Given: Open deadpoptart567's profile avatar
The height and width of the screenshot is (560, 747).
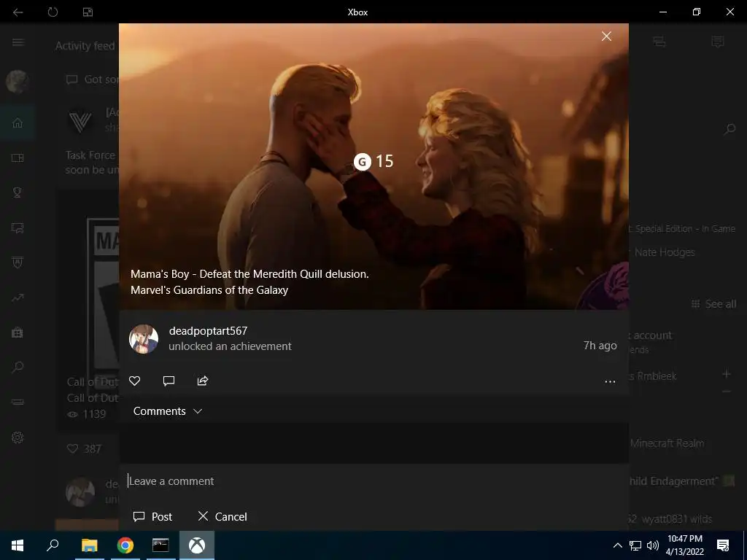Looking at the screenshot, I should (x=144, y=339).
